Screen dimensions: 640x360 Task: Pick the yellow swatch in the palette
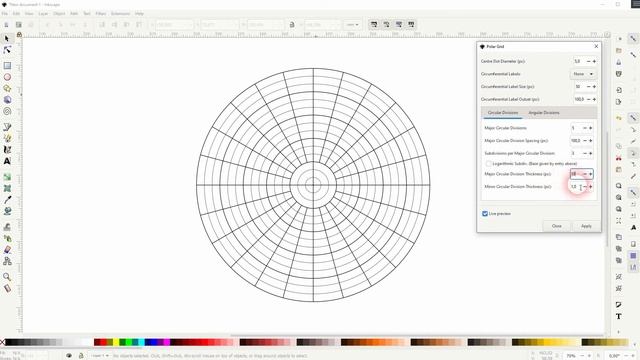116,342
